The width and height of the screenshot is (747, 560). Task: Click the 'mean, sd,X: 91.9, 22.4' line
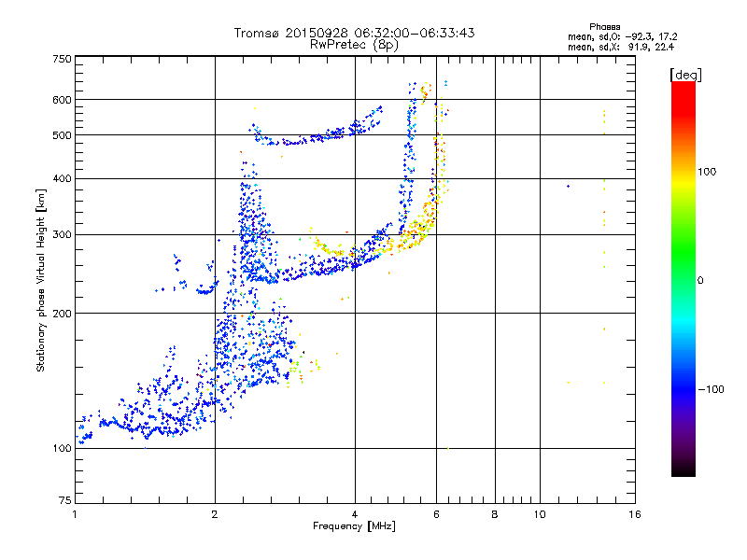pos(621,47)
